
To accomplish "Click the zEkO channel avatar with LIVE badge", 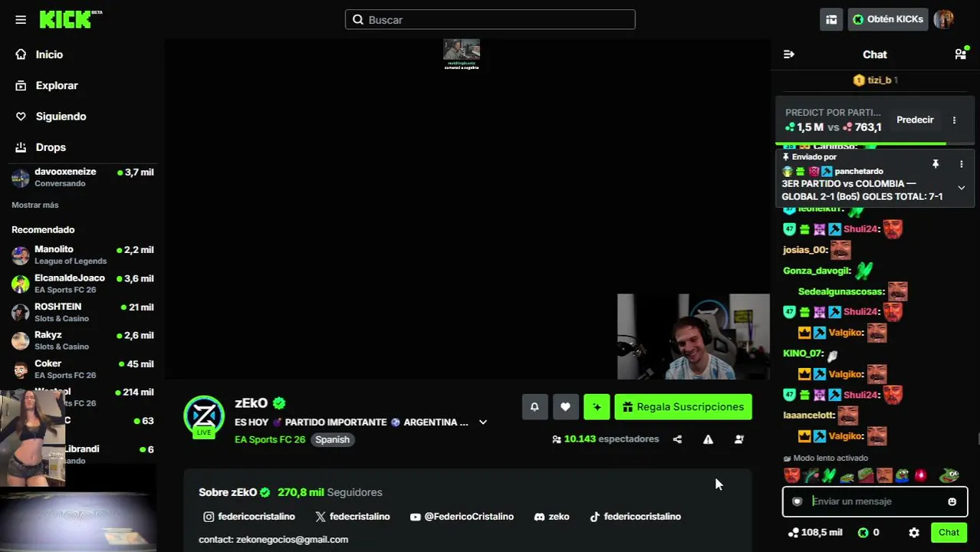I will click(204, 416).
